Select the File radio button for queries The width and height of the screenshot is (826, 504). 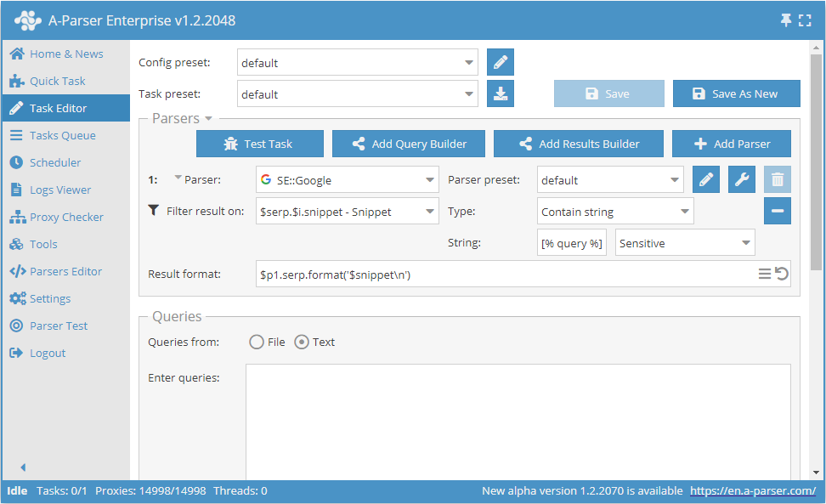(257, 342)
